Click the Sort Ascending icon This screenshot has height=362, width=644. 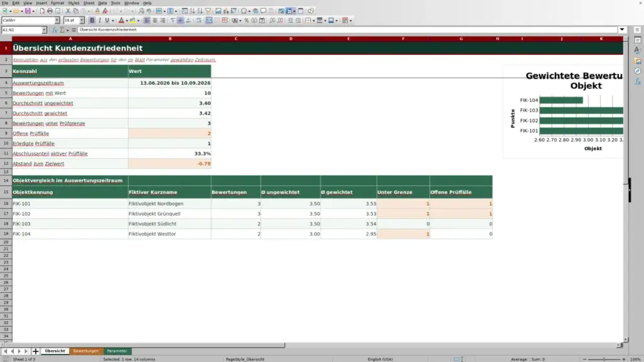[192, 11]
